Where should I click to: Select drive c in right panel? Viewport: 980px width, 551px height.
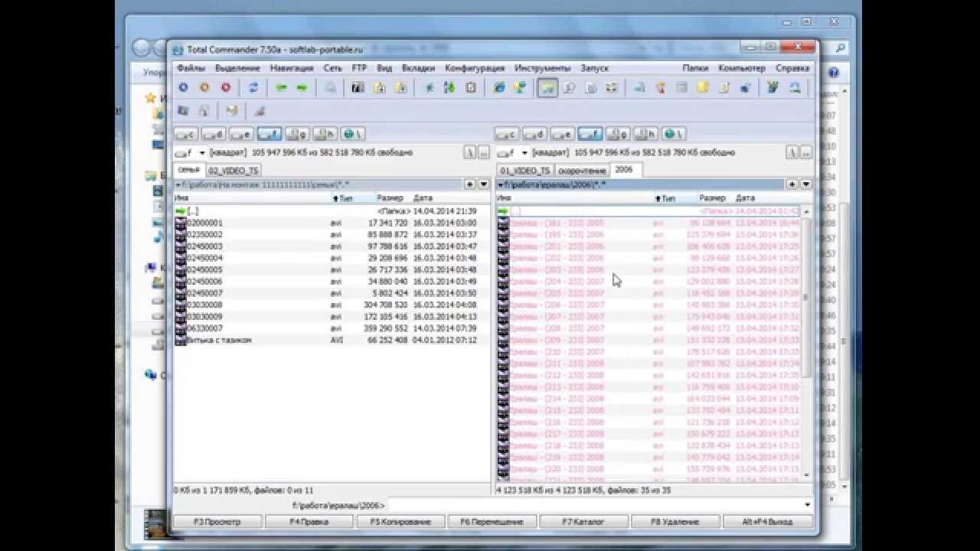click(506, 134)
